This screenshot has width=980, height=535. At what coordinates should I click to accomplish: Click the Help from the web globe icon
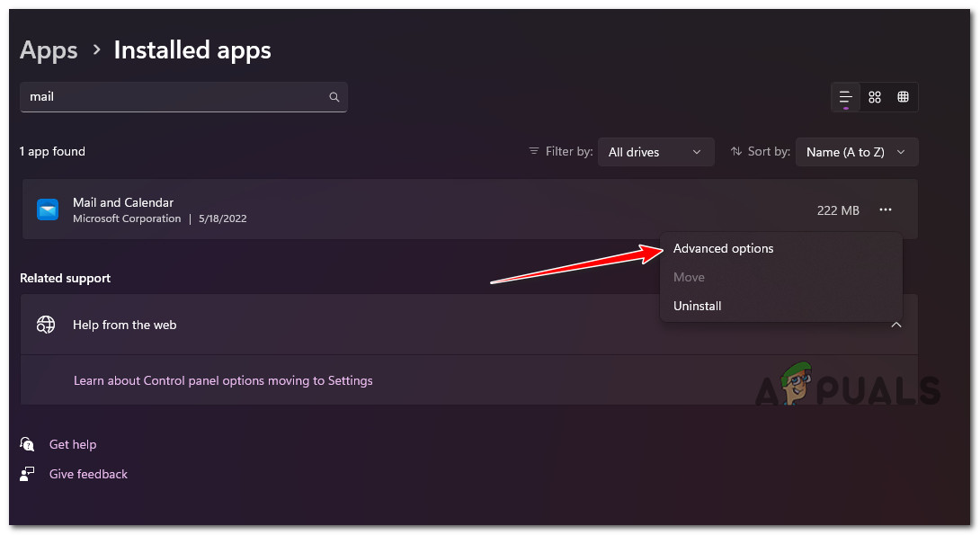point(46,325)
